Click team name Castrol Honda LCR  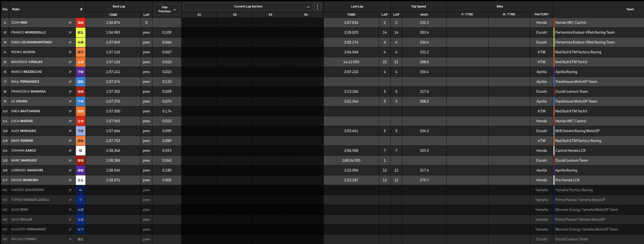(570, 151)
